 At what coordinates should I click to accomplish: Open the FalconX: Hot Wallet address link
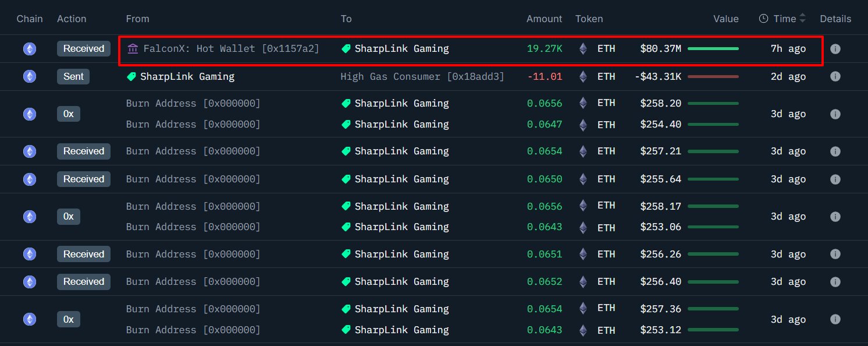(x=231, y=49)
